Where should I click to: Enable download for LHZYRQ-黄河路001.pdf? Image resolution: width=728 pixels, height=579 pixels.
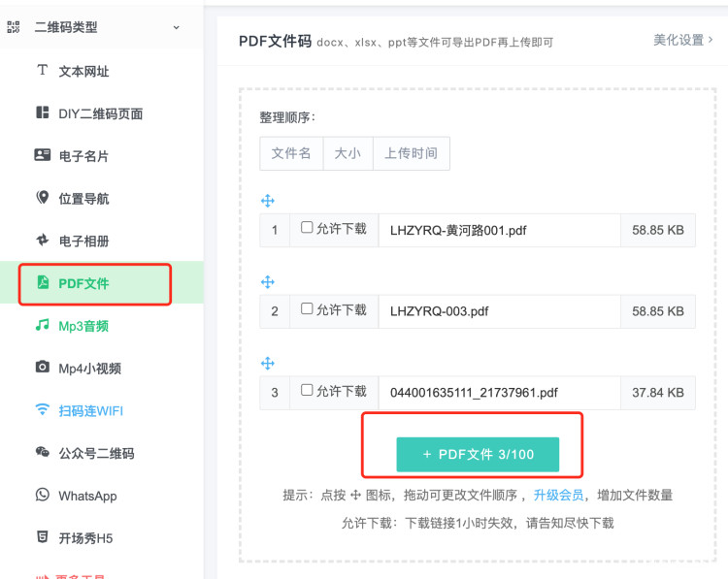pyautogui.click(x=307, y=229)
